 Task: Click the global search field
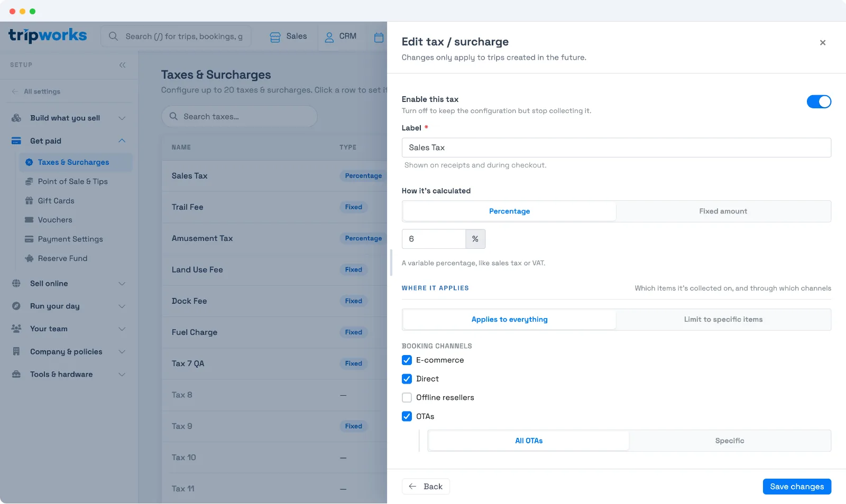176,36
